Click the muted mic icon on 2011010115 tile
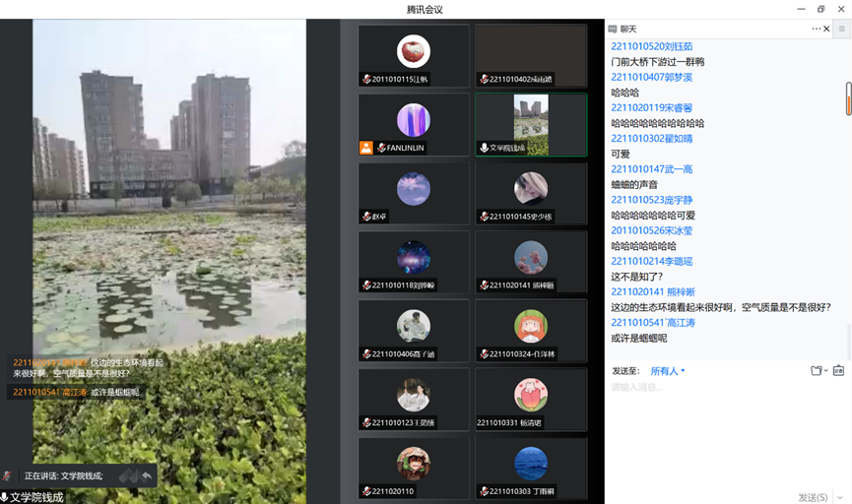852x504 pixels. pos(366,80)
